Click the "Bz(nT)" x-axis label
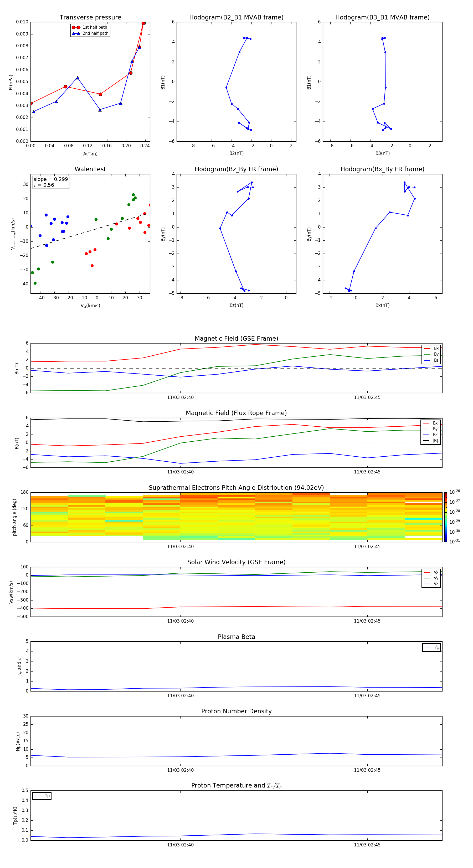Image resolution: width=473 pixels, height=868 pixels. (x=236, y=305)
